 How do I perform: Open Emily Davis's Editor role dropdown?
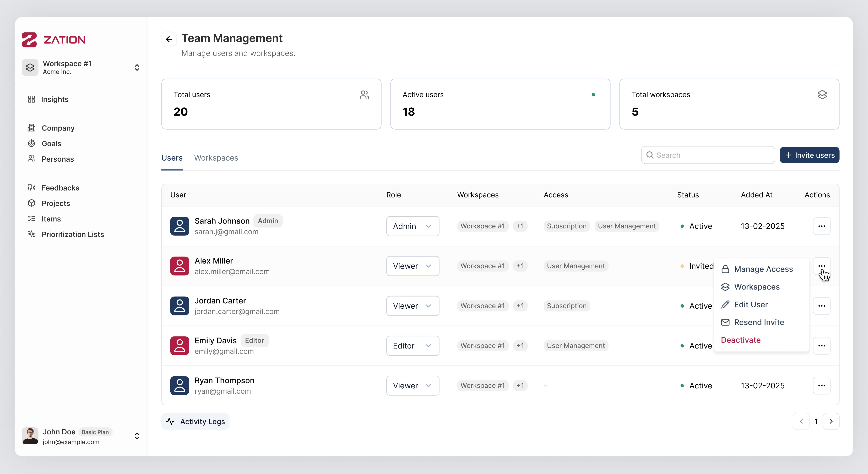(x=412, y=346)
